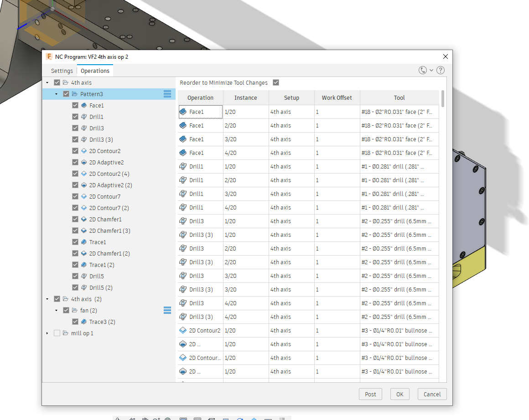Image resolution: width=529 pixels, height=420 pixels.
Task: Click the 2D Contour2 icon in tree
Action: tap(84, 151)
